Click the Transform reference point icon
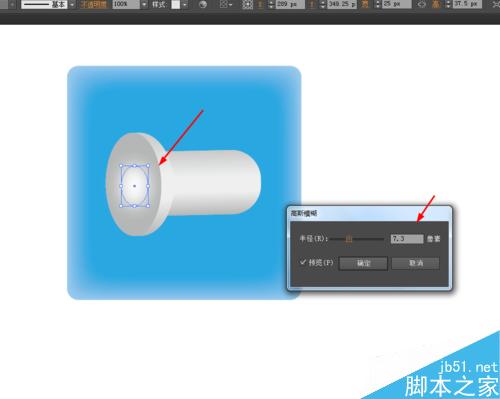 (247, 4)
